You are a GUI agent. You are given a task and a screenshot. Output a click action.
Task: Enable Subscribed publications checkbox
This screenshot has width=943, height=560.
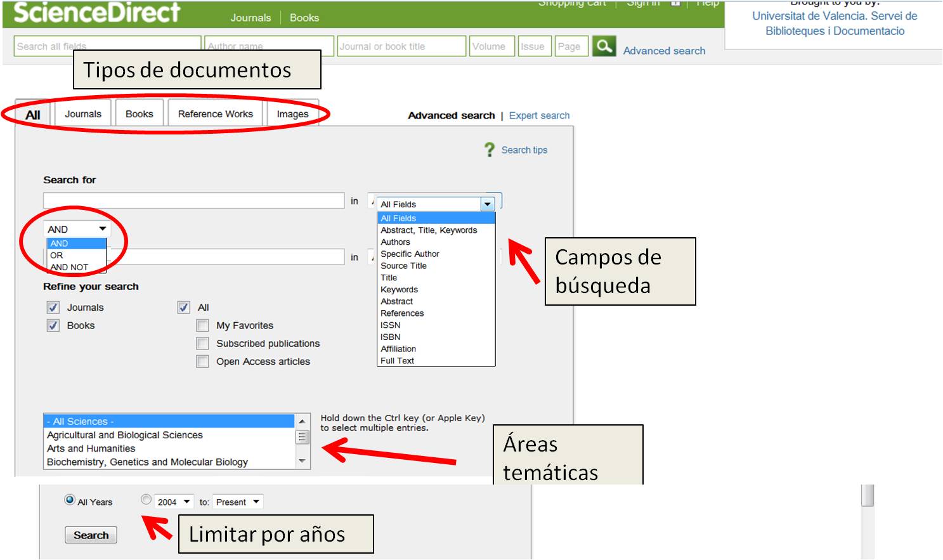(x=203, y=343)
